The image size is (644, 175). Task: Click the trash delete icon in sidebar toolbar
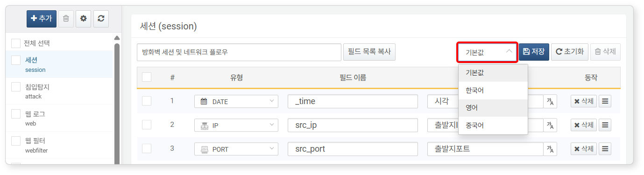tap(66, 18)
